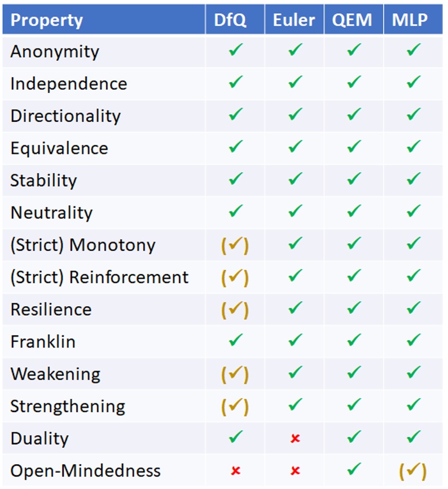
Task: Click the Open-Mindedness row label
Action: click(85, 470)
